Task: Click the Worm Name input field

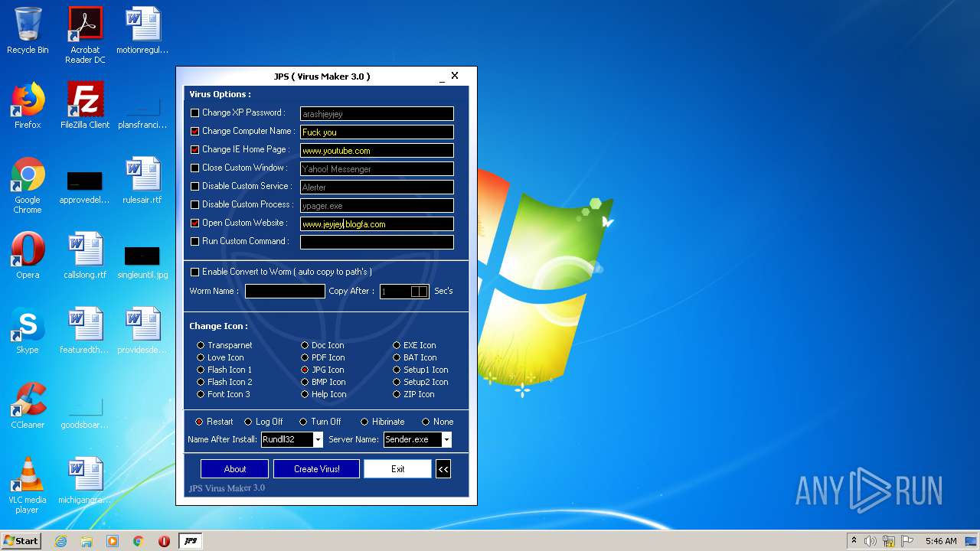Action: 285,291
